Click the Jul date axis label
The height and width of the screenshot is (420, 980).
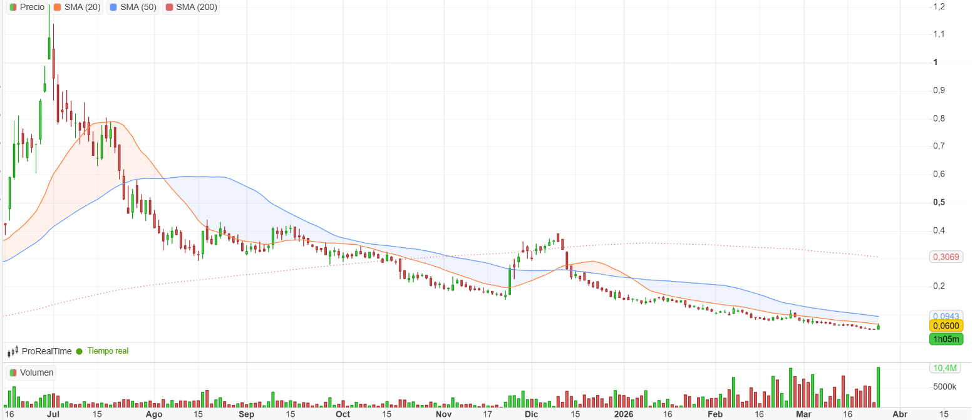click(53, 414)
